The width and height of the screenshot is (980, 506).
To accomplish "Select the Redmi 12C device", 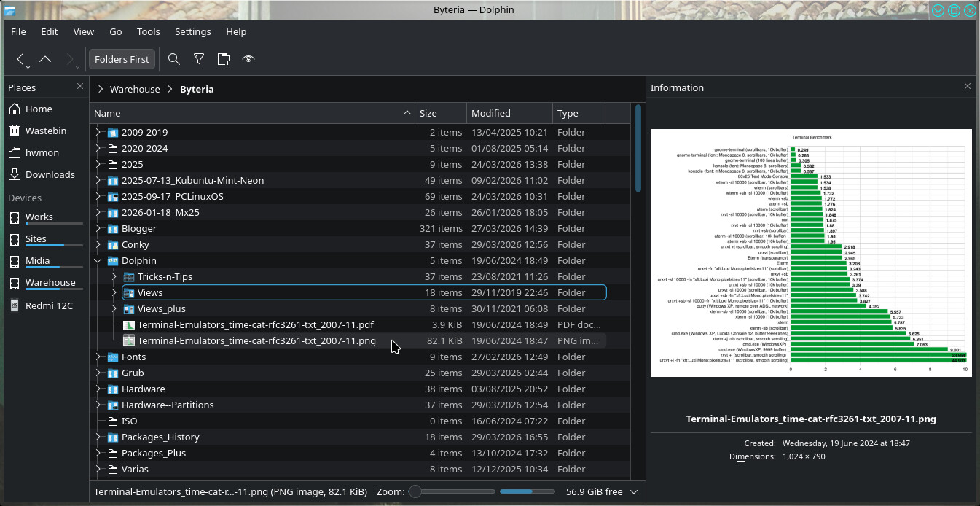I will coord(49,305).
